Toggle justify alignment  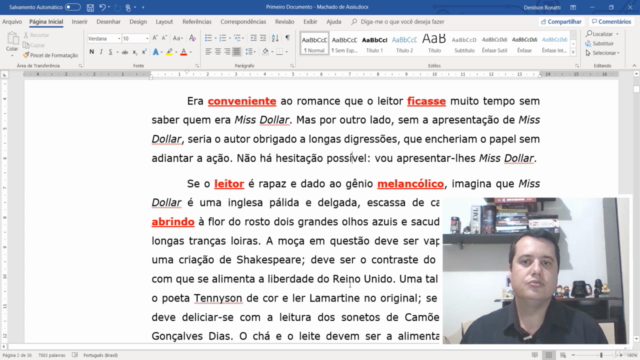pos(236,52)
